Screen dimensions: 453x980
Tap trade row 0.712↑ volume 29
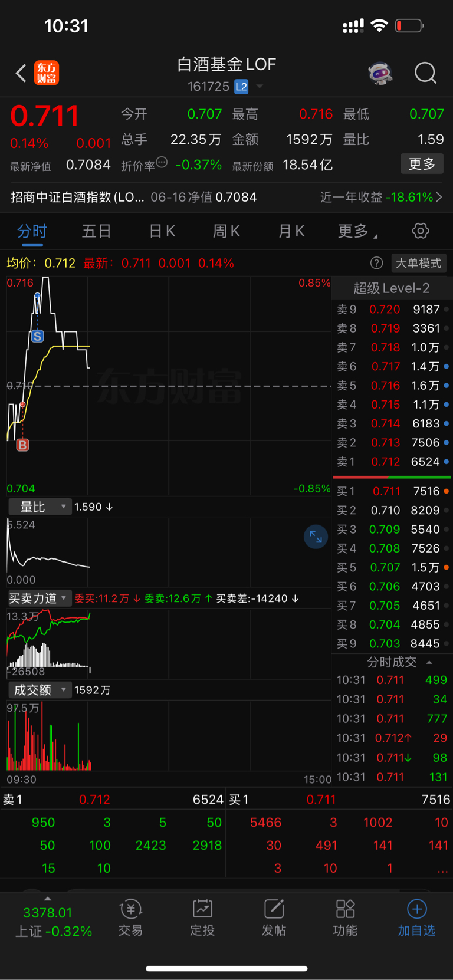[392, 738]
